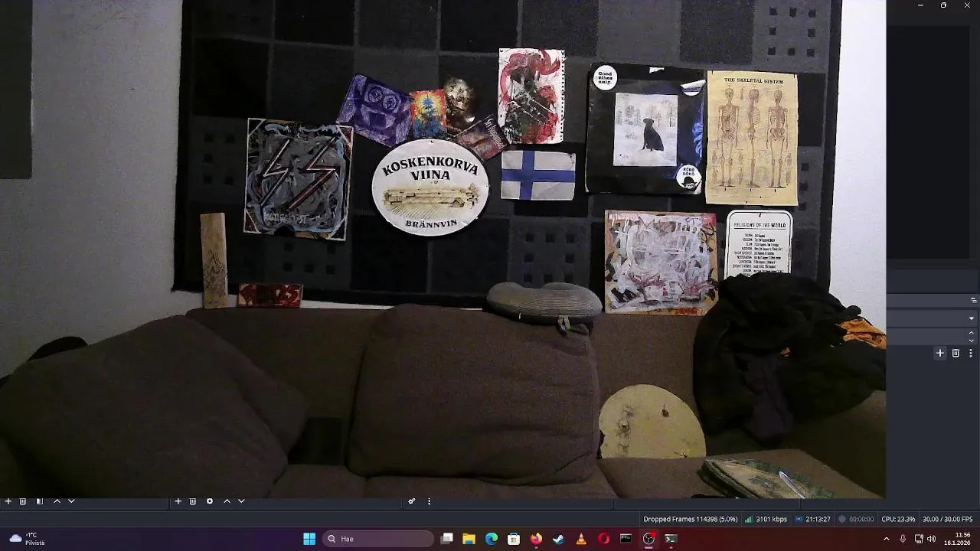980x551 pixels.
Task: Click the 3101 kbps bitrate indicator
Action: click(x=766, y=519)
